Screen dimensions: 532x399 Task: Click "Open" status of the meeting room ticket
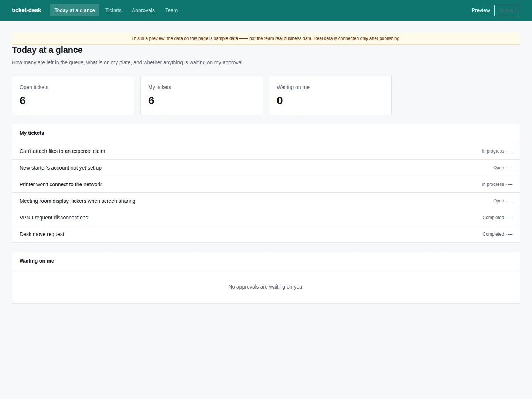coord(498,201)
